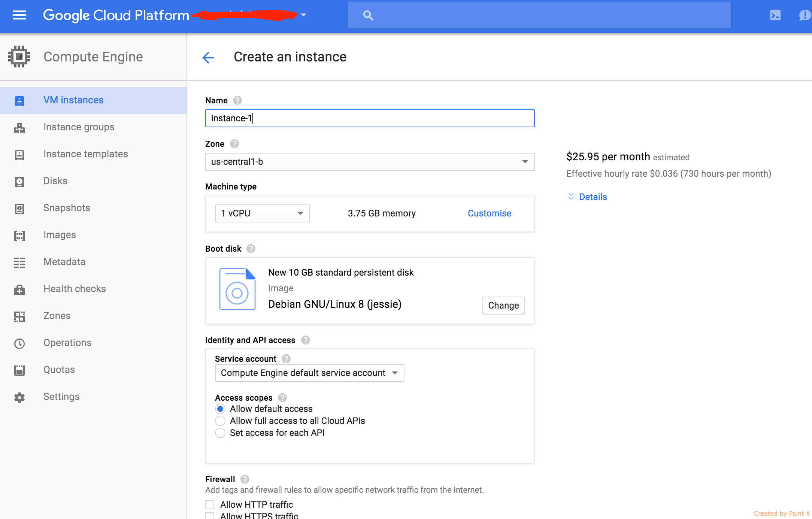Screen dimensions: 812x519
Task: Click the Metadata sidebar icon
Action: click(19, 262)
